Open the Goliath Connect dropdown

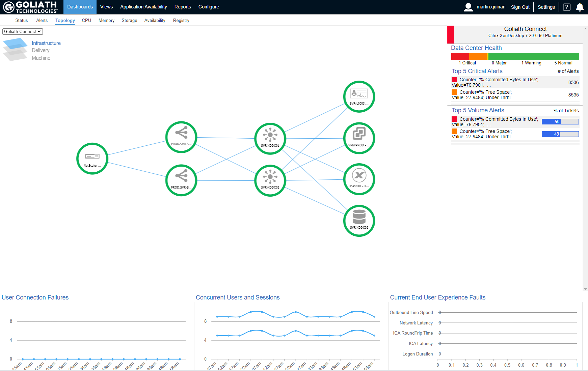[x=22, y=31]
